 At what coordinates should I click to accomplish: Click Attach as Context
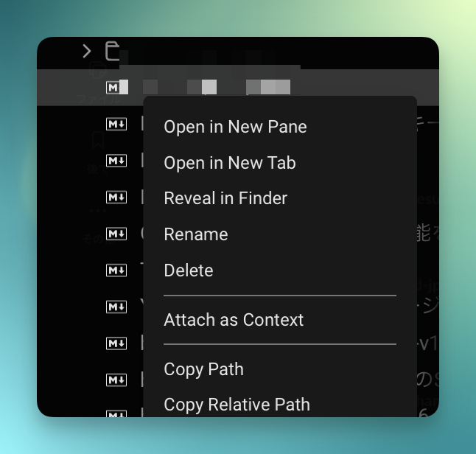[x=234, y=320]
